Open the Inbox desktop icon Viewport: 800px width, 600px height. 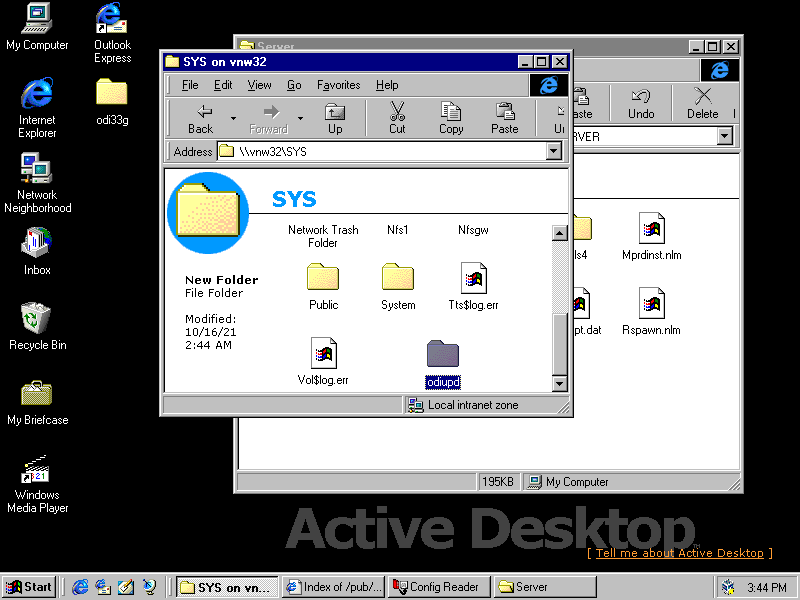point(37,252)
